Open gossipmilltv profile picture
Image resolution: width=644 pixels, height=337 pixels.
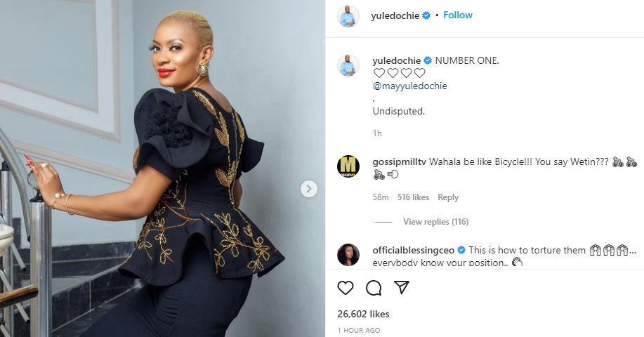pos(348,166)
